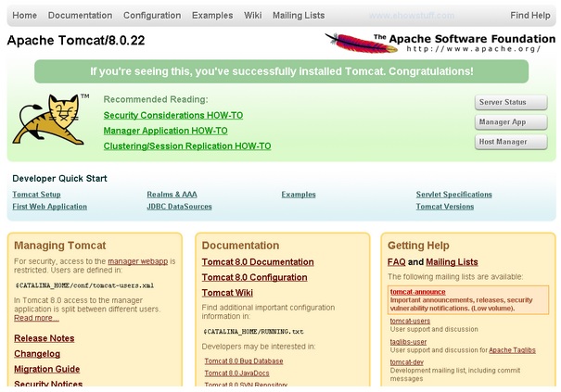Click the Apache Taglibs link

coord(512,350)
